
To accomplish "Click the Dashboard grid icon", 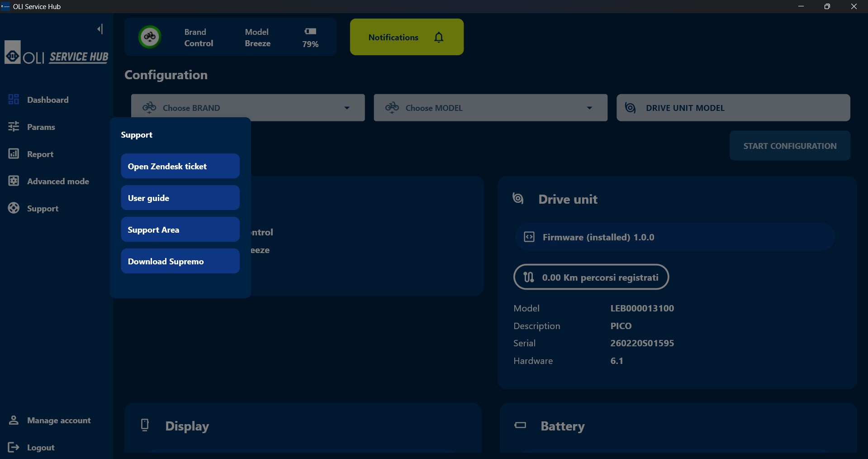I will [x=14, y=99].
